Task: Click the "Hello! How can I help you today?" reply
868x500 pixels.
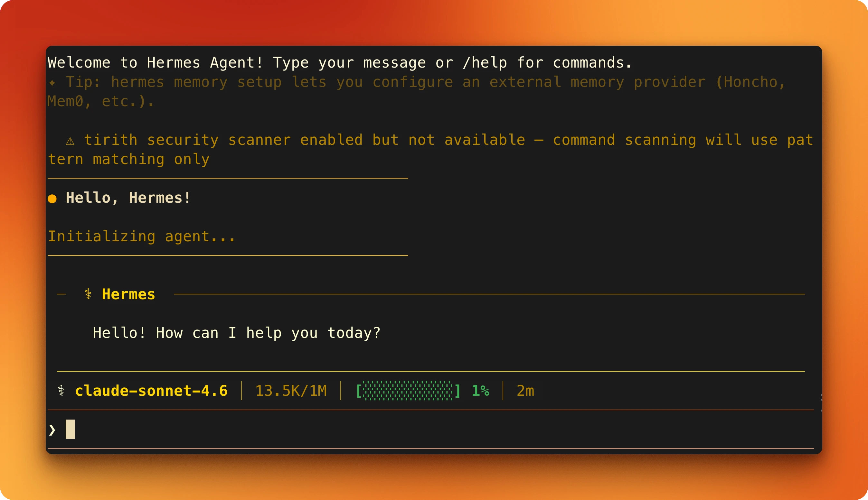Action: [x=236, y=333]
